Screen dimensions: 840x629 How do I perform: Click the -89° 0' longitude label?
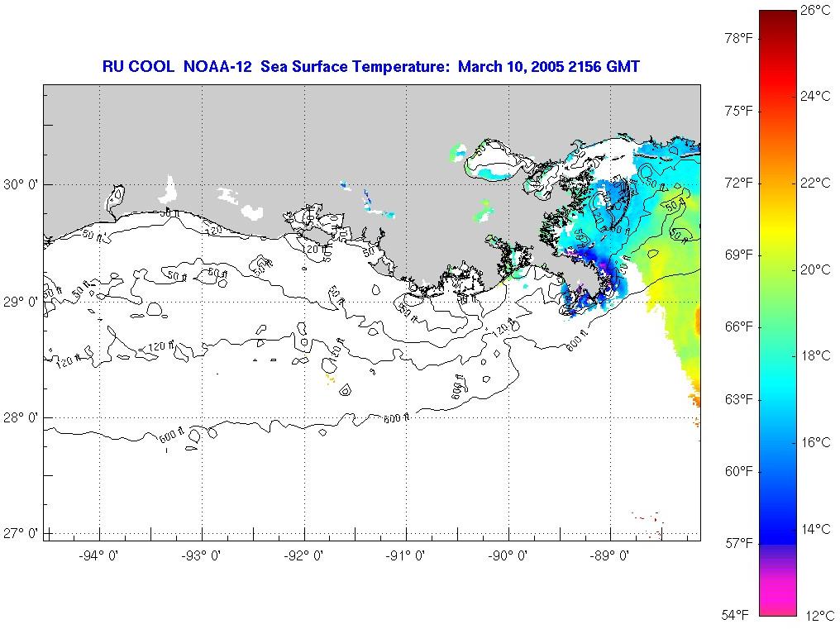tap(609, 556)
